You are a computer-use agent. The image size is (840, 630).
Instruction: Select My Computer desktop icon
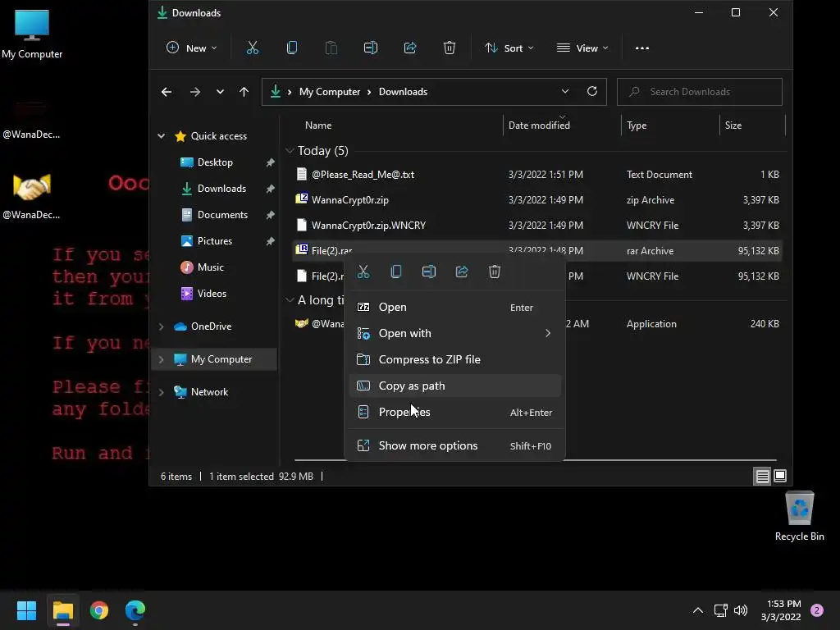(32, 34)
